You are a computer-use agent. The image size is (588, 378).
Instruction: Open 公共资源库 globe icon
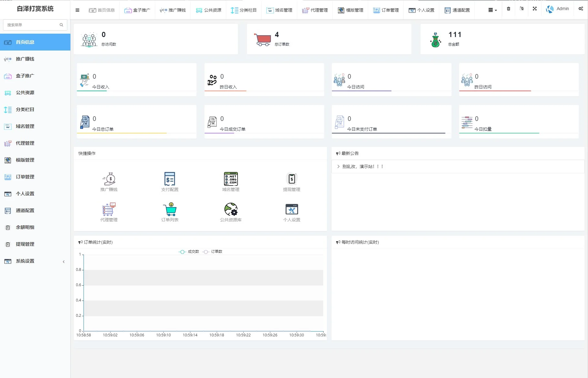coord(230,209)
